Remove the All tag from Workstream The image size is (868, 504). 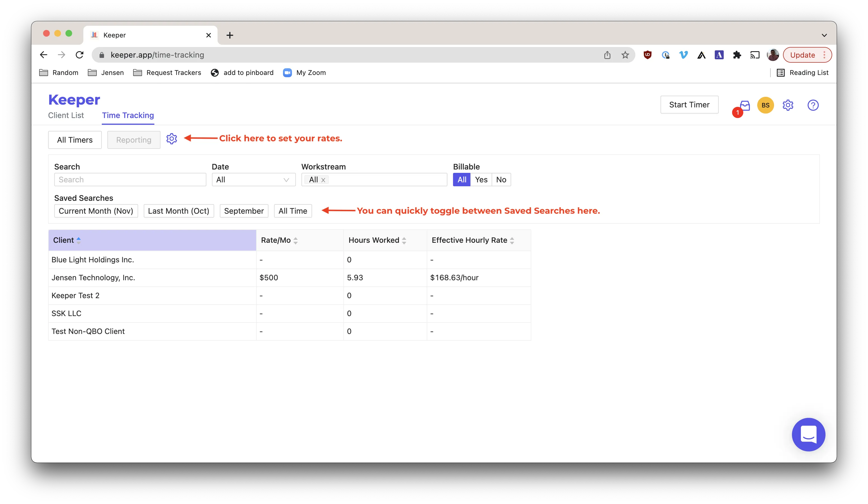(x=323, y=180)
